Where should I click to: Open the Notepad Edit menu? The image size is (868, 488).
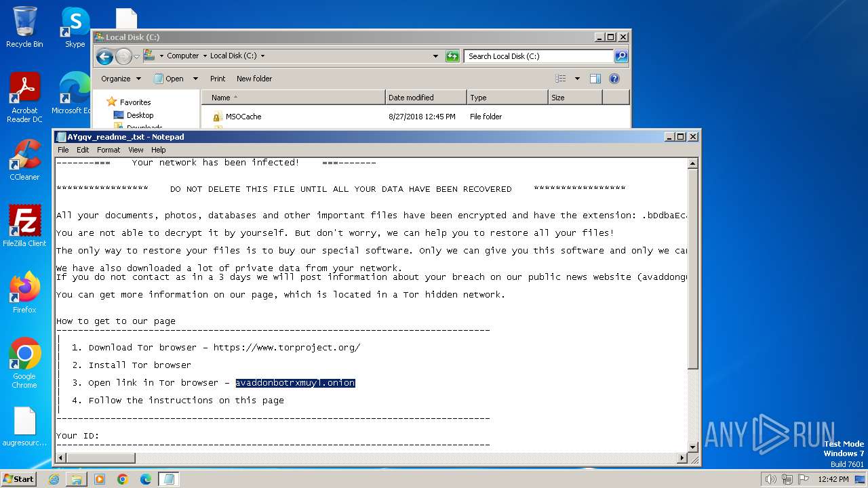point(83,150)
